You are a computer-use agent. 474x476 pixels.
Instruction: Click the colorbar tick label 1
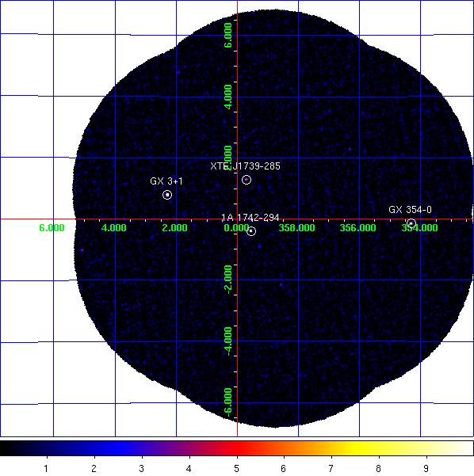pyautogui.click(x=46, y=468)
